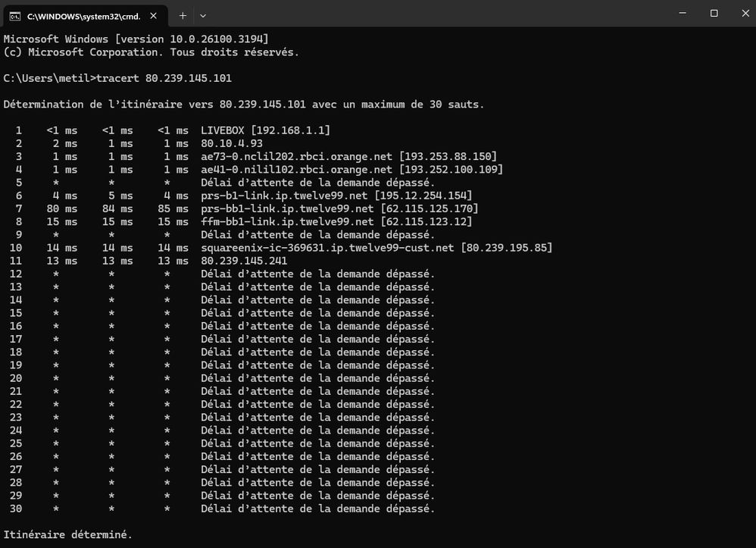This screenshot has width=756, height=548.
Task: Click the Microsoft Windows version banner text
Action: [x=136, y=39]
